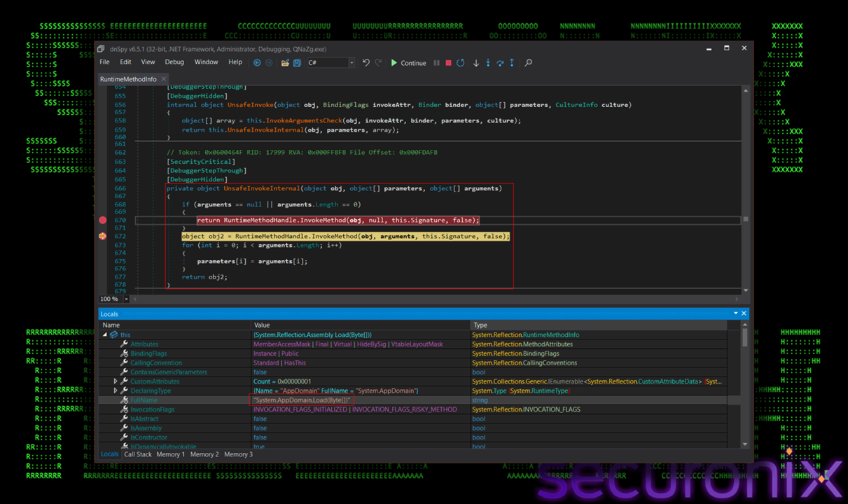Click the Open file folder icon
This screenshot has height=504, width=848.
tap(285, 63)
